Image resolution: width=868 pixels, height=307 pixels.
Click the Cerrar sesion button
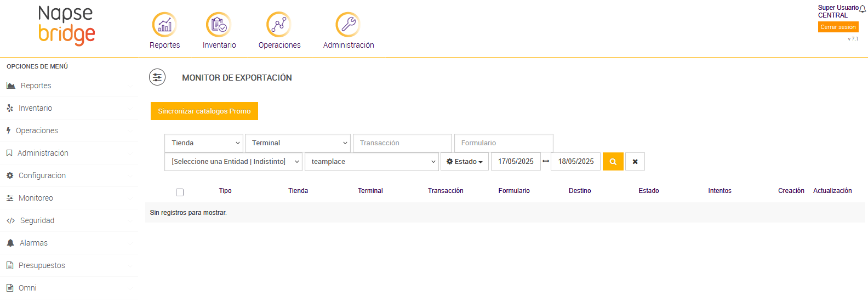838,27
